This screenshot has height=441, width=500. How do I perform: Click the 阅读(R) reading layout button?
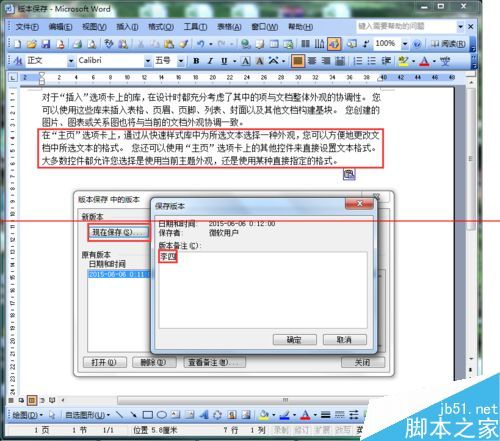pyautogui.click(x=448, y=44)
